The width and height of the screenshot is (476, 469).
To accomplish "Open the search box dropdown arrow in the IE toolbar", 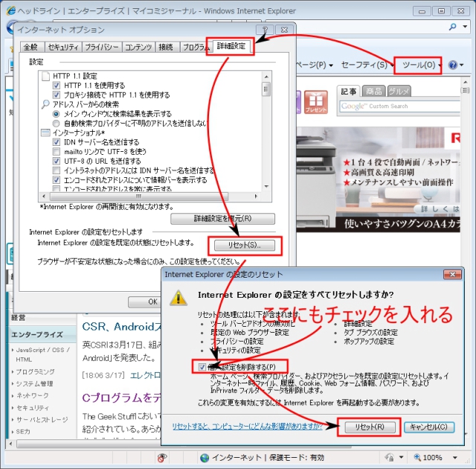I will pos(465,27).
